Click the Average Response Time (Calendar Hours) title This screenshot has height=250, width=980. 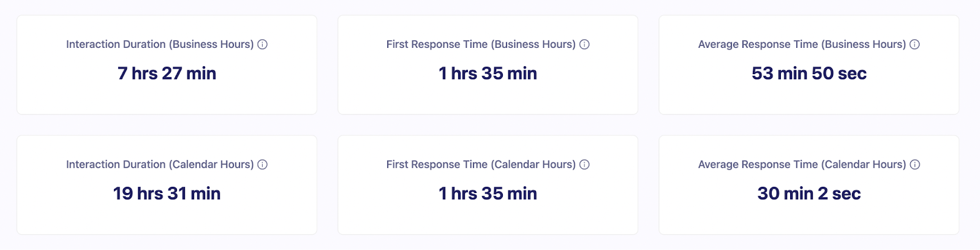click(x=802, y=164)
